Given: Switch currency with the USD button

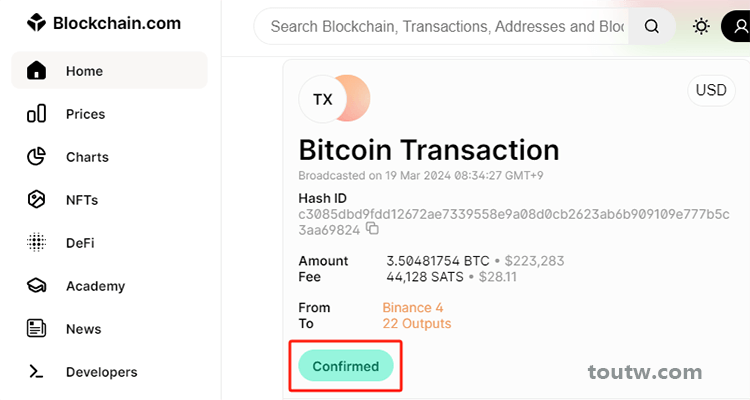Looking at the screenshot, I should click(x=711, y=90).
